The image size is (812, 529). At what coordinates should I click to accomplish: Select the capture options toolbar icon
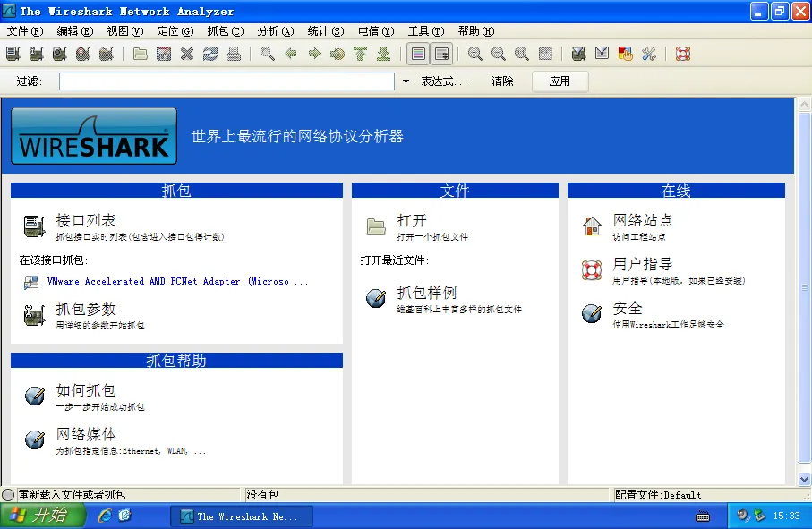(36, 53)
